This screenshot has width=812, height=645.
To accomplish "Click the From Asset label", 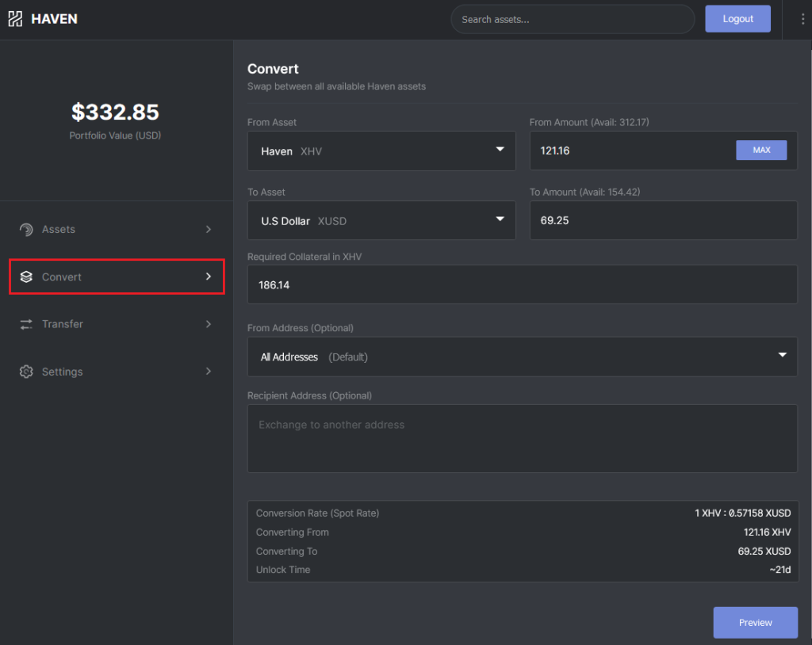I will (x=272, y=122).
